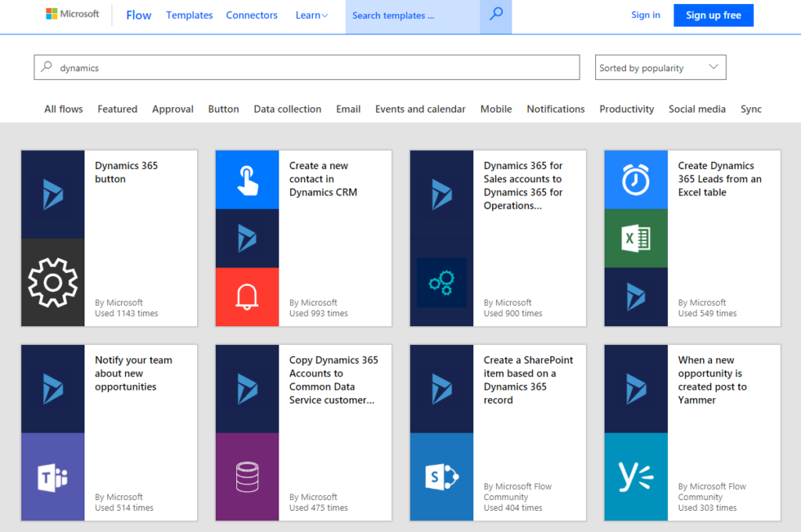Expand the Learn menu

[x=311, y=15]
